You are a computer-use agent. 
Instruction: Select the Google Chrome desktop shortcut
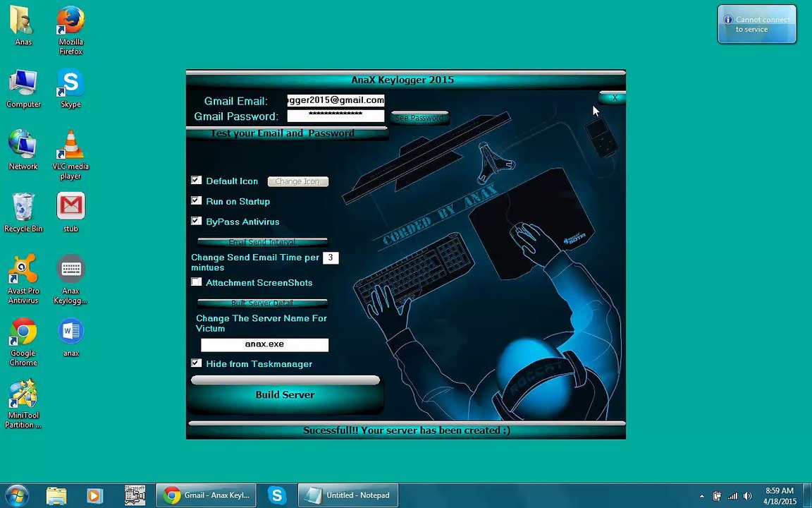coord(23,341)
